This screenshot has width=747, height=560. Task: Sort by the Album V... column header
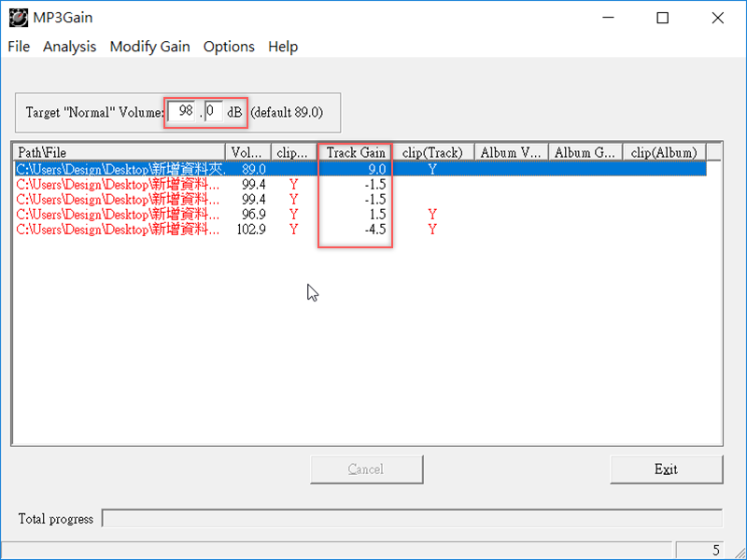pyautogui.click(x=511, y=152)
